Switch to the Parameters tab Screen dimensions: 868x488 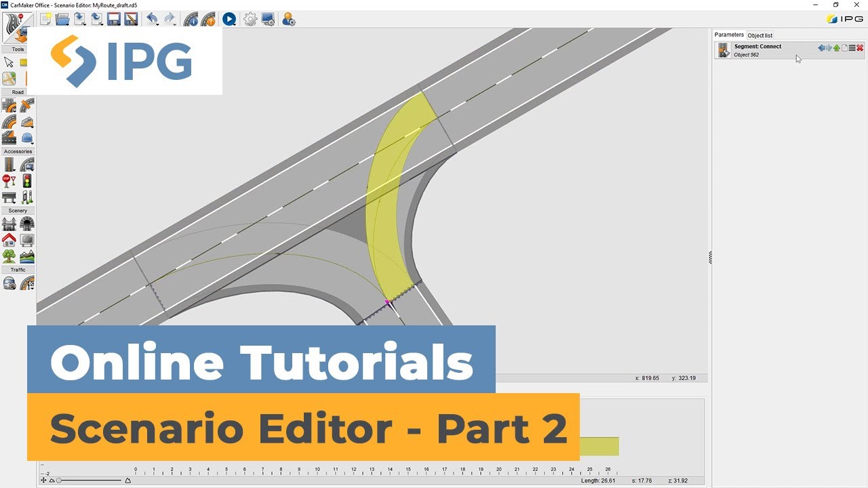(729, 35)
